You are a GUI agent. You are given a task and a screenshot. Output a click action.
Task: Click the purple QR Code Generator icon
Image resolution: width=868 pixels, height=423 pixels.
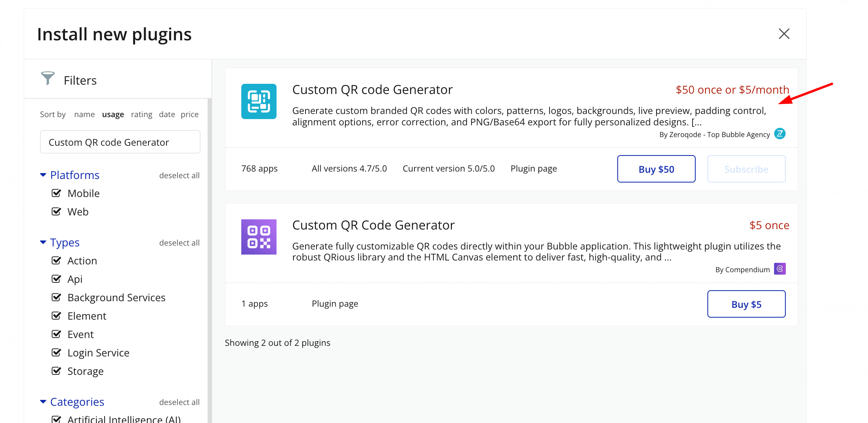(x=259, y=237)
